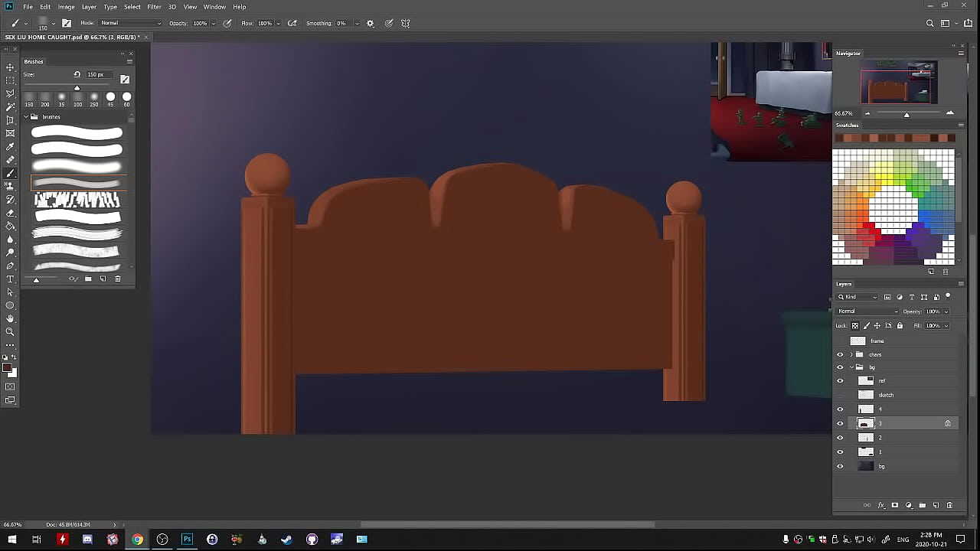Open the layer blend mode dropdown
Viewport: 980px width, 551px height.
click(x=867, y=311)
